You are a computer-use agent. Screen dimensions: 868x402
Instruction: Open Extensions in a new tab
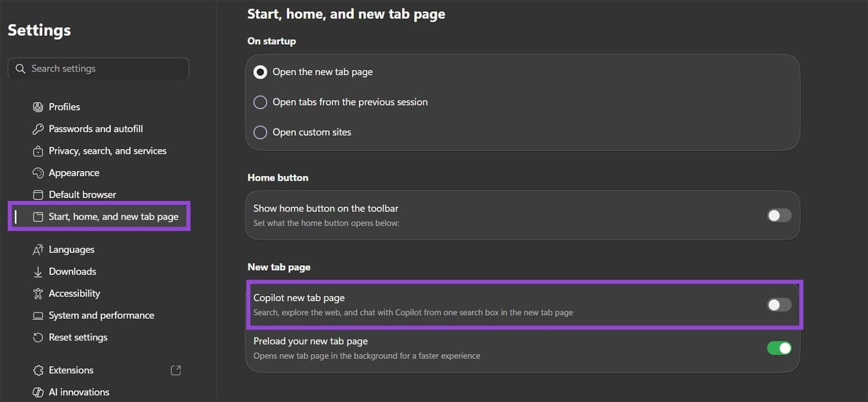click(x=175, y=370)
